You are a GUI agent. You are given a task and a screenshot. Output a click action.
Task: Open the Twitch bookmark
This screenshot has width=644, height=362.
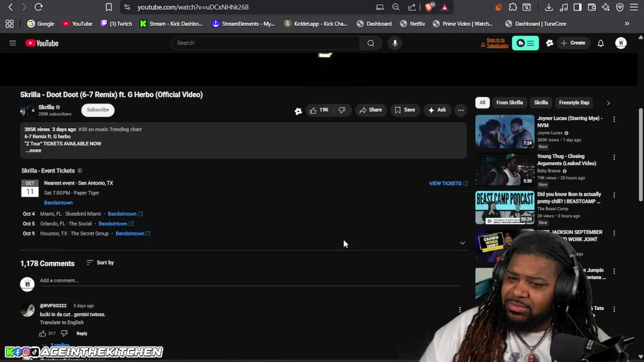(116, 24)
